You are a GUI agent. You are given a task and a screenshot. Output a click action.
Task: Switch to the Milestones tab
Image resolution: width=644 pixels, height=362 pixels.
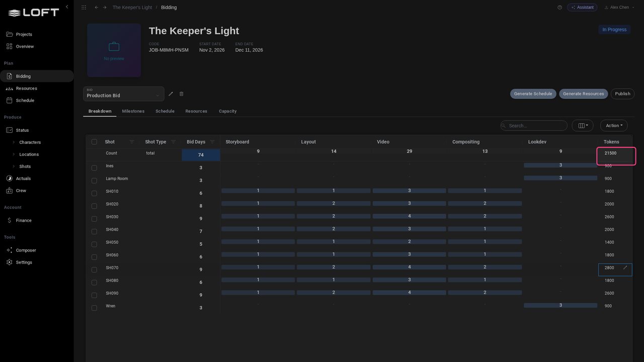click(x=133, y=111)
